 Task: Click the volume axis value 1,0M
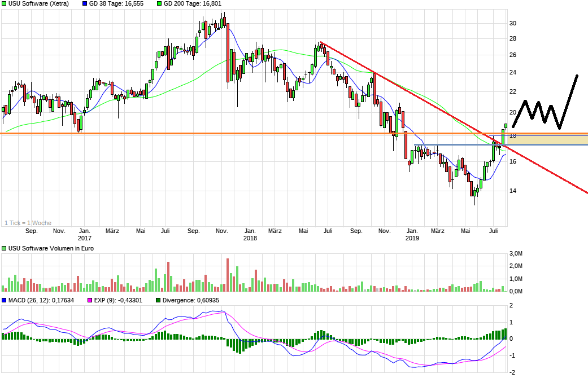(x=516, y=279)
